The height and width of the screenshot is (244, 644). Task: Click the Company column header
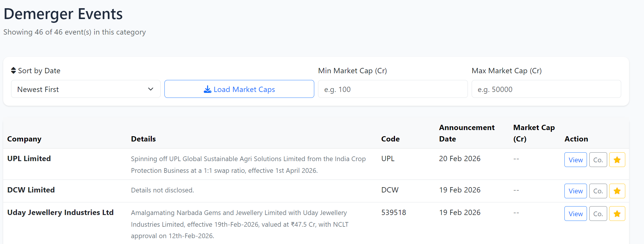[x=24, y=139]
